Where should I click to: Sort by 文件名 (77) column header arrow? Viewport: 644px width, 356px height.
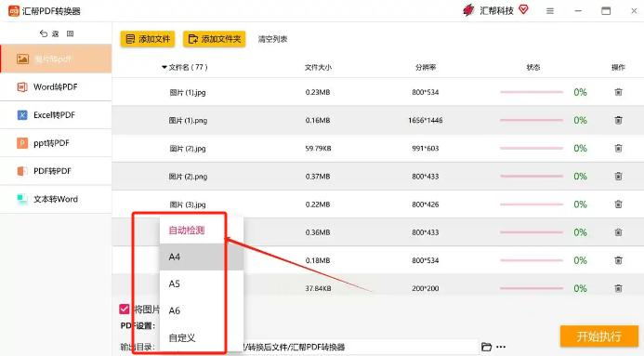(x=164, y=67)
